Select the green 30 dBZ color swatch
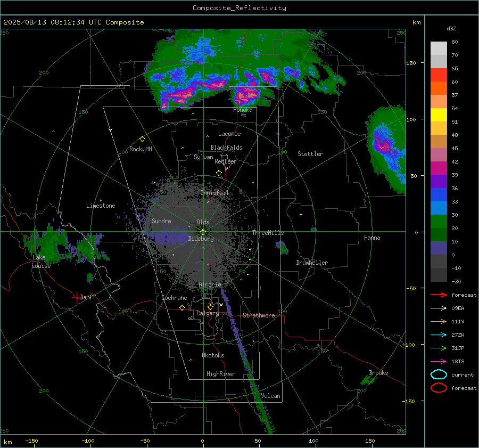 tap(439, 221)
